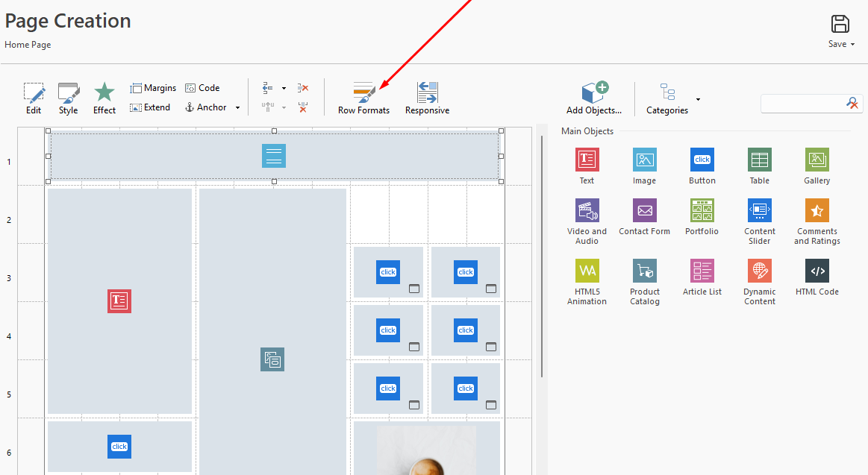Image resolution: width=868 pixels, height=475 pixels.
Task: Open the Row Formats tool
Action: pyautogui.click(x=363, y=98)
